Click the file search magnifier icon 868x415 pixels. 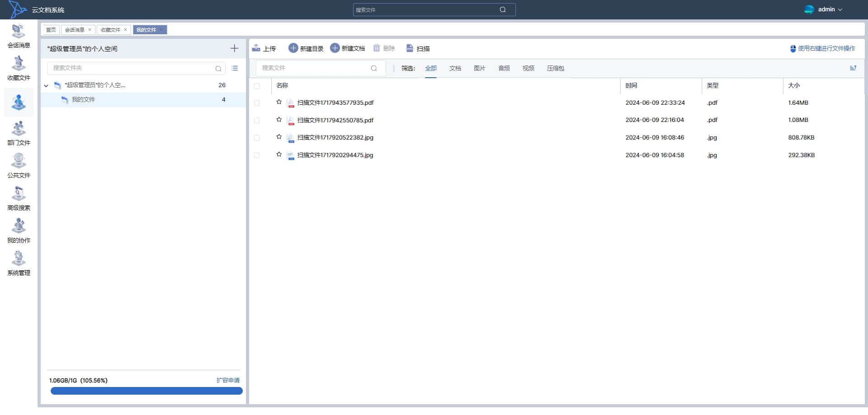(374, 68)
